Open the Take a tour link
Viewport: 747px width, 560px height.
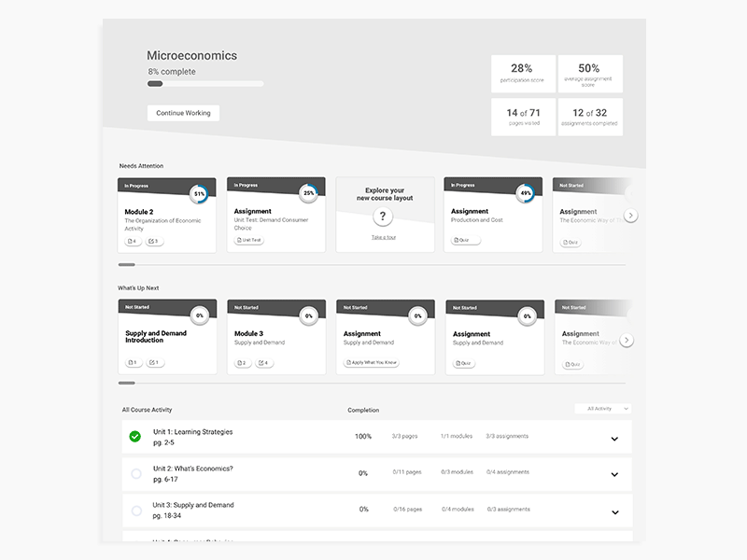pyautogui.click(x=384, y=237)
